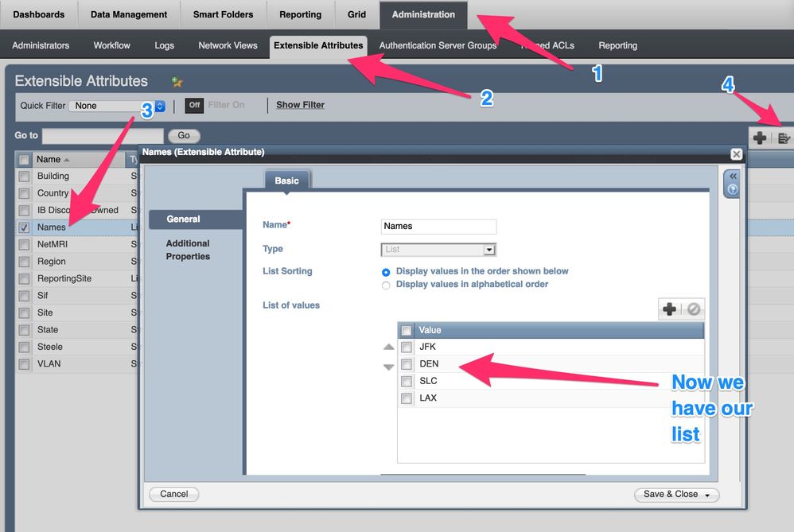Click the SLC value in list
This screenshot has height=532, width=794.
(428, 381)
